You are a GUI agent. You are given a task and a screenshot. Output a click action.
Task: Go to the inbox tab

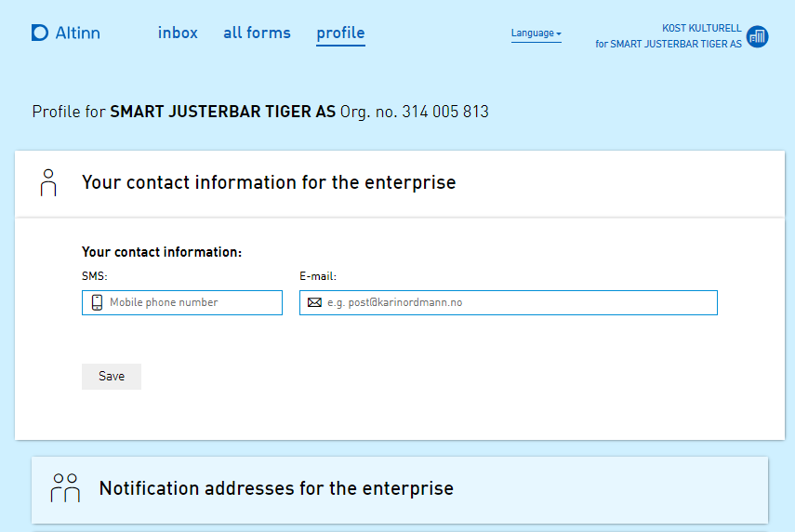(x=178, y=33)
